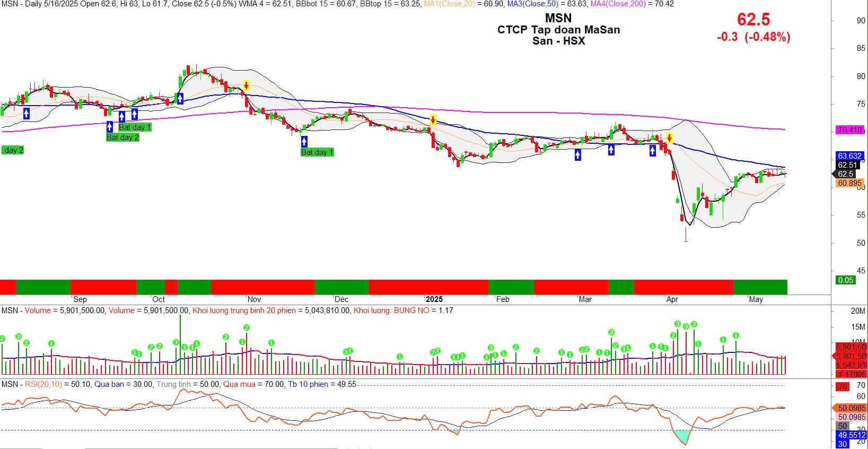Click the blue up arrow above Bat day 2
Viewport: 868px width, 449px height.
(110, 126)
